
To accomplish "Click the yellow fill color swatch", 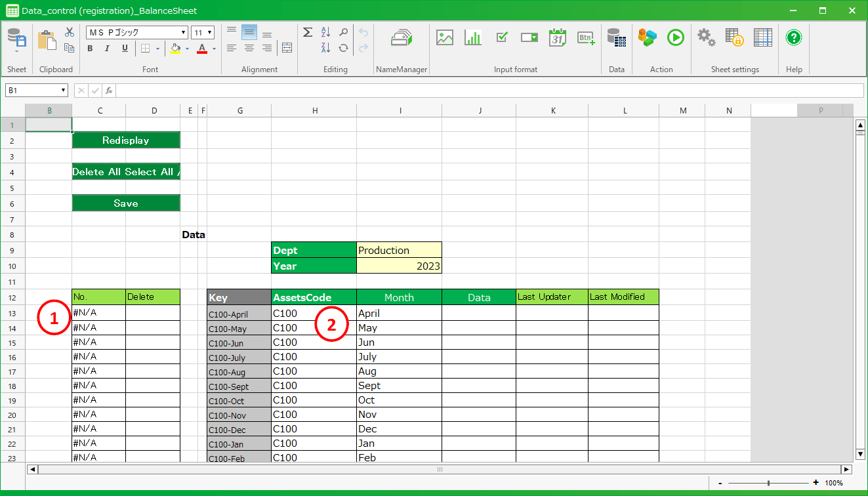I will pyautogui.click(x=175, y=49).
